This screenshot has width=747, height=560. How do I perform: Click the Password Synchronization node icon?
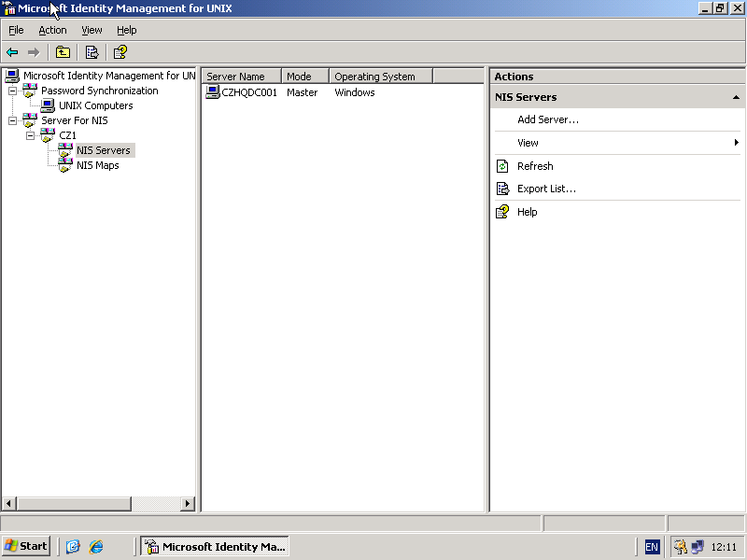30,91
